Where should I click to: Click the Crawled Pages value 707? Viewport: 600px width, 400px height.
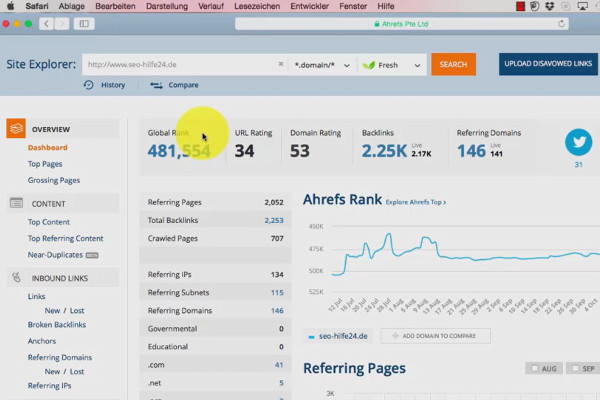tap(277, 238)
